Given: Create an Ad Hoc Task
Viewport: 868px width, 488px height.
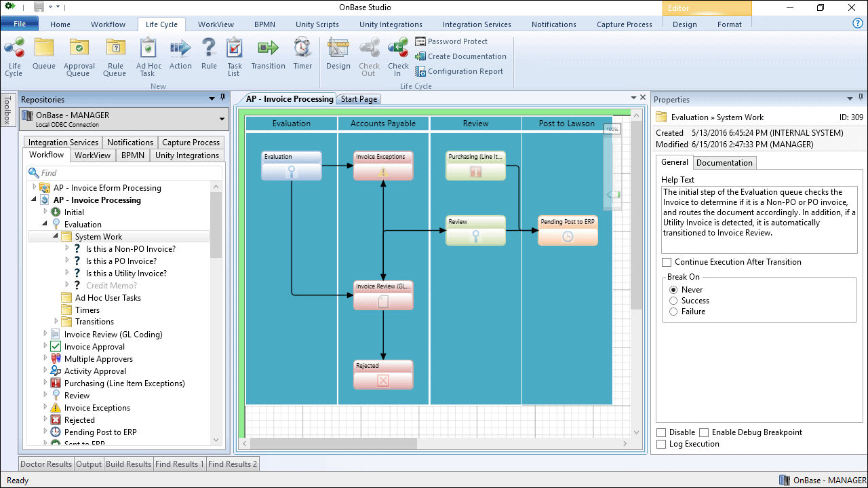Looking at the screenshot, I should pos(149,57).
